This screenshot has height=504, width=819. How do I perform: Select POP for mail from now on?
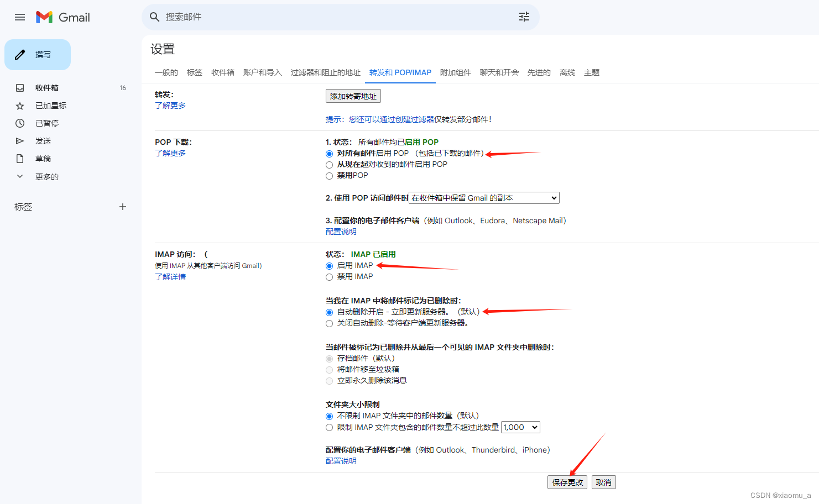click(330, 165)
